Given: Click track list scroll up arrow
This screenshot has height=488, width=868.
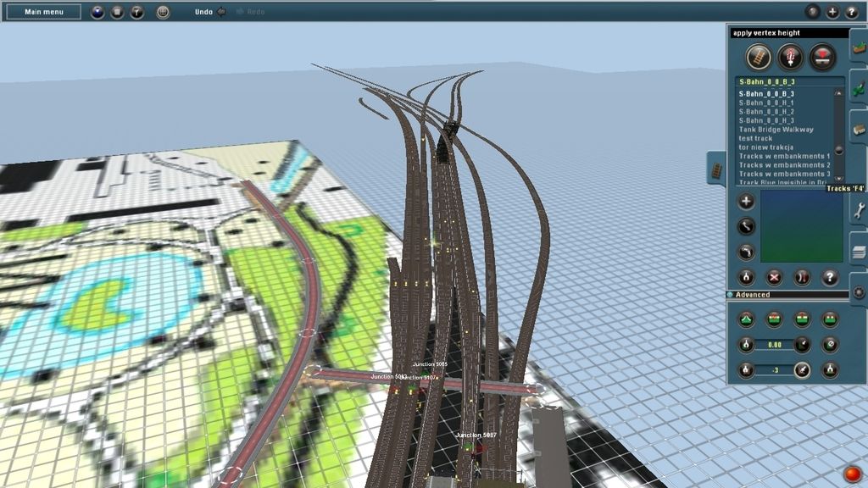Looking at the screenshot, I should 839,93.
